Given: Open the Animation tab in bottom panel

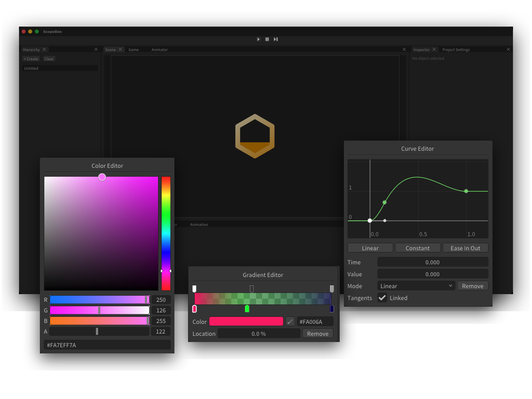Looking at the screenshot, I should coord(199,225).
